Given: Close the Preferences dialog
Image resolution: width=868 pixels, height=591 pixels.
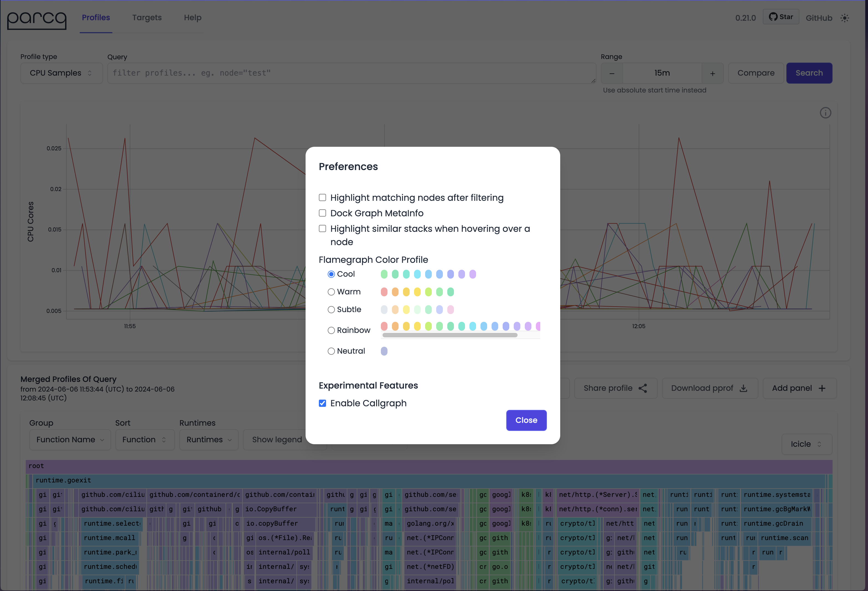Looking at the screenshot, I should tap(526, 420).
